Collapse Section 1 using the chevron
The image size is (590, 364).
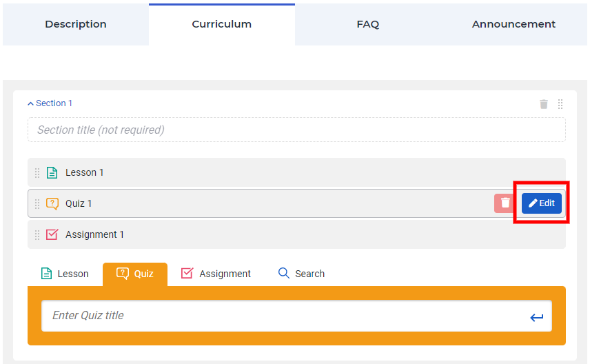pyautogui.click(x=30, y=104)
